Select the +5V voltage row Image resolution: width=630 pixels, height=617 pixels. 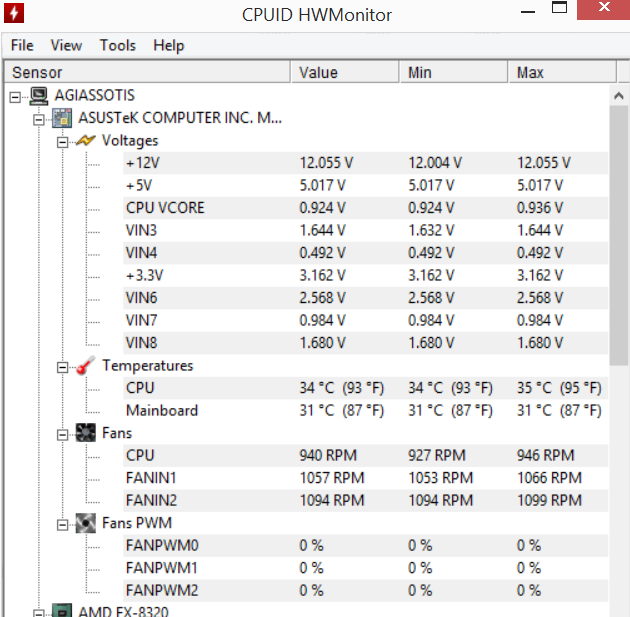tap(366, 185)
